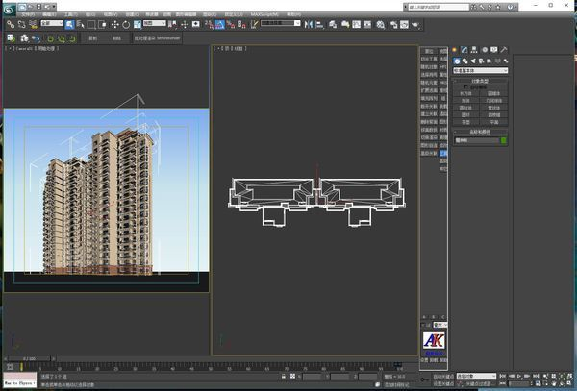Open the Customize menu
Image resolution: width=578 pixels, height=392 pixels.
point(234,14)
